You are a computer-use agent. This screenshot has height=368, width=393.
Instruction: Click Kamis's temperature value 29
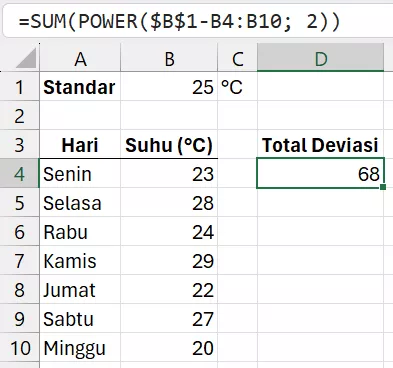click(169, 261)
